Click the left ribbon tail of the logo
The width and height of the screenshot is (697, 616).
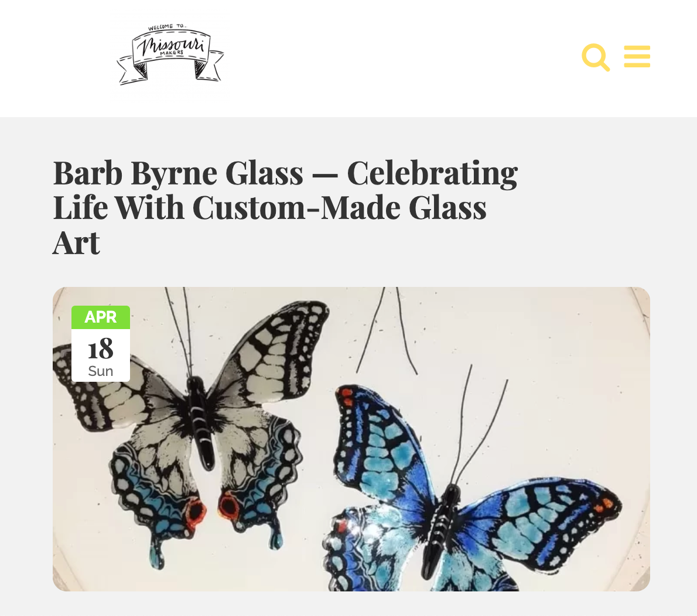[132, 70]
